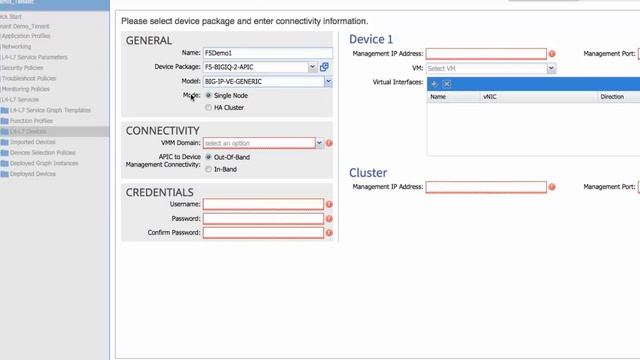The image size is (640, 360).
Task: Open Device Package dropdown arrow
Action: [312, 67]
